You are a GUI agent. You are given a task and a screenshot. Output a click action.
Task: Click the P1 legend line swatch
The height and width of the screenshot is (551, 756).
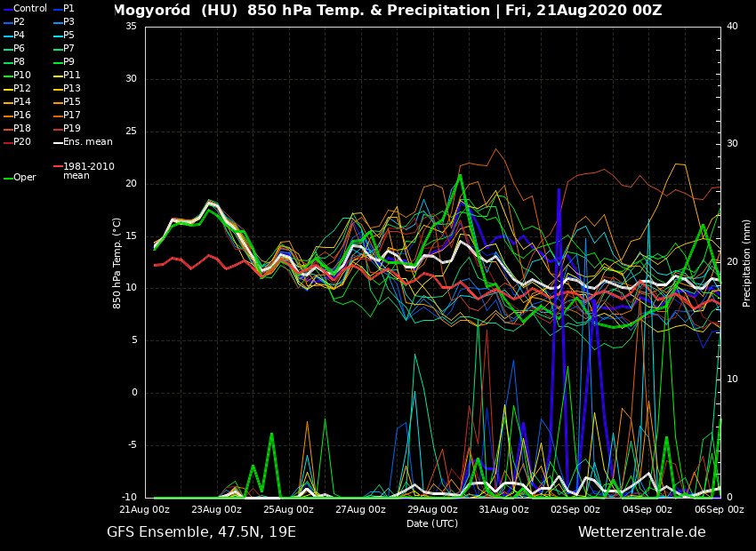tap(57, 9)
